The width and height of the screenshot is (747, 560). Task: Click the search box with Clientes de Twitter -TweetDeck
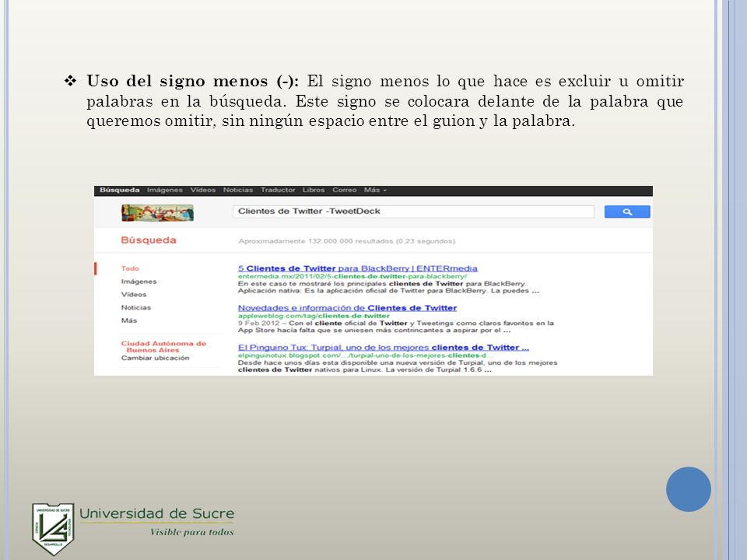[413, 212]
